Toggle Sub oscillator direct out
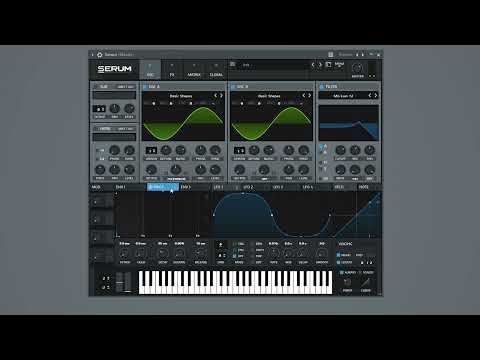The height and width of the screenshot is (360, 480). pos(125,87)
